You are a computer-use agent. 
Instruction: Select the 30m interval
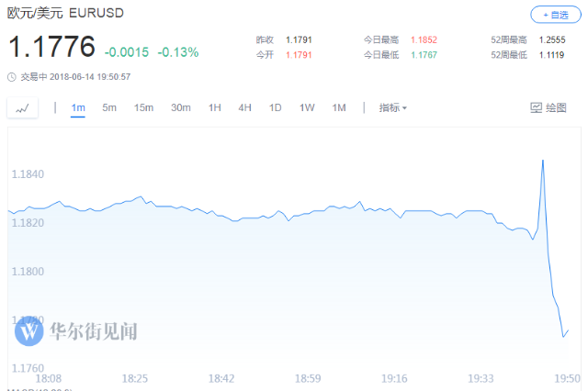(181, 108)
